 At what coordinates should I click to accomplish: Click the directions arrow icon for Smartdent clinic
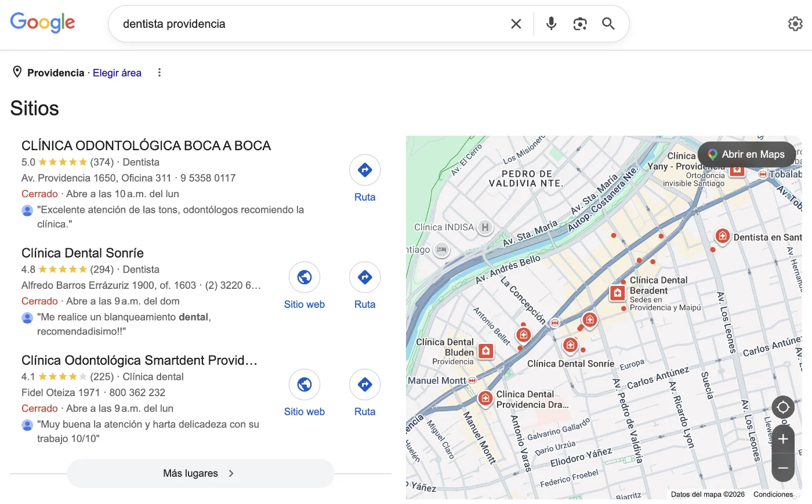(x=365, y=385)
